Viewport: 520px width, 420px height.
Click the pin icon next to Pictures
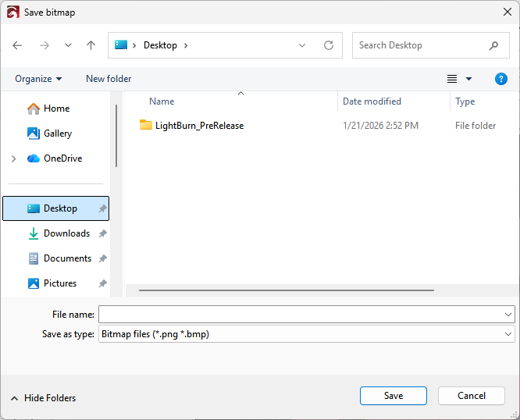pos(102,283)
